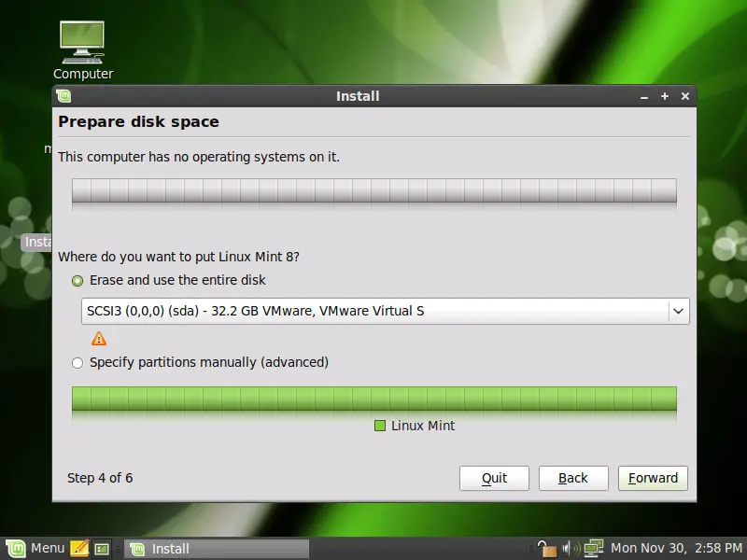This screenshot has height=560, width=747.
Task: Click the Quit button
Action: pos(494,478)
